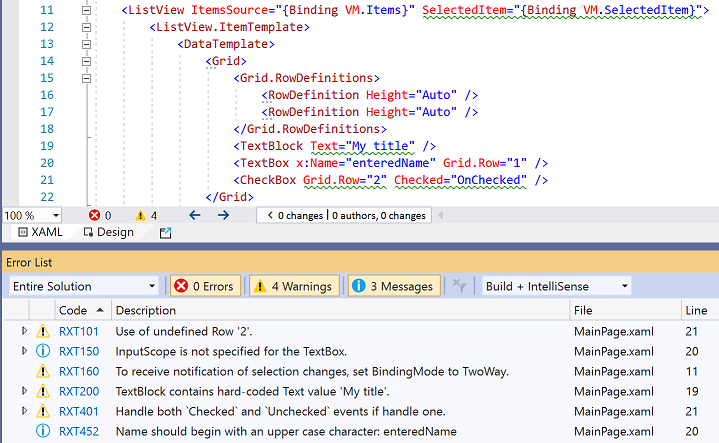719x443 pixels.
Task: Collapse the DataTemplate block at line 13
Action: pyautogui.click(x=86, y=44)
